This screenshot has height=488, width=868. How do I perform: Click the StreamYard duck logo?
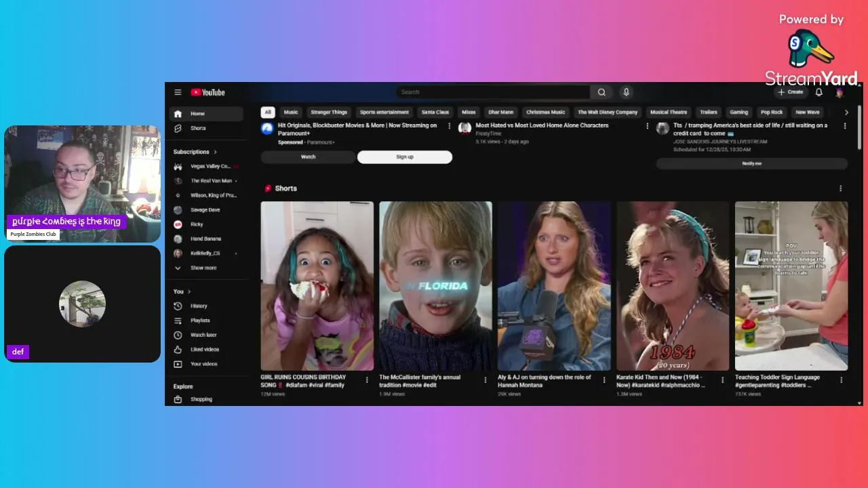[810, 48]
